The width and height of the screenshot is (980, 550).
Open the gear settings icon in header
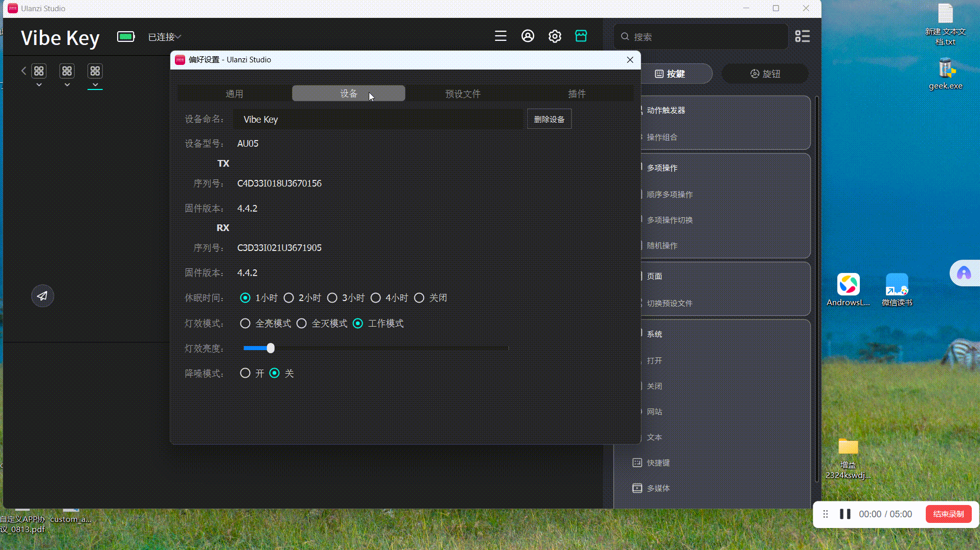pos(555,36)
